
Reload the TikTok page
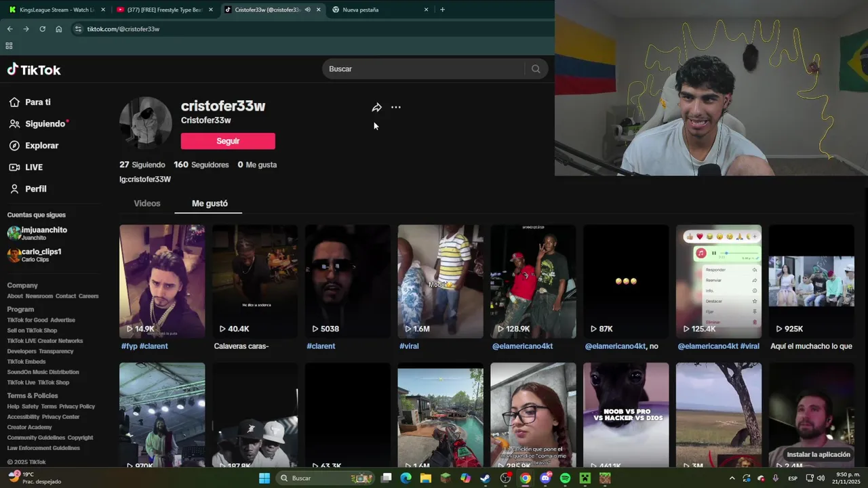42,29
